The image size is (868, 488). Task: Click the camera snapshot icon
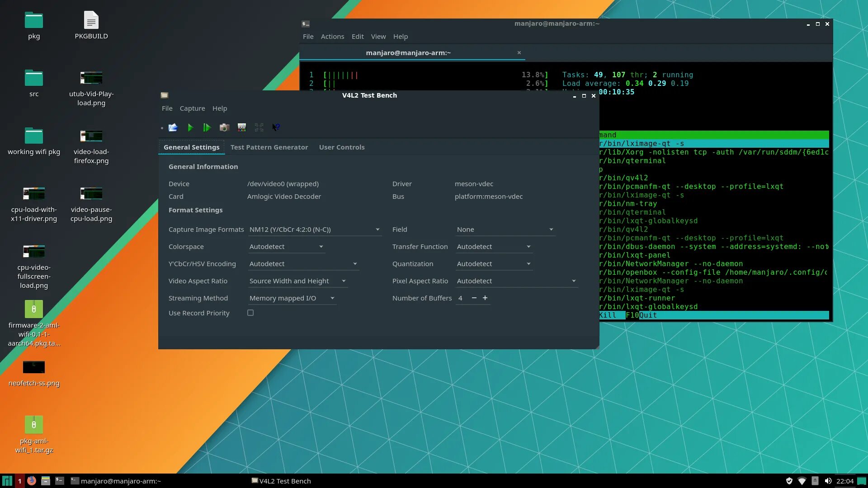click(224, 127)
